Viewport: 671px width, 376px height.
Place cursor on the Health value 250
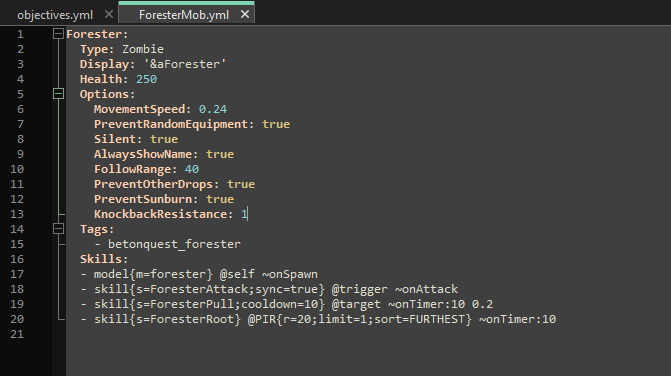[146, 79]
